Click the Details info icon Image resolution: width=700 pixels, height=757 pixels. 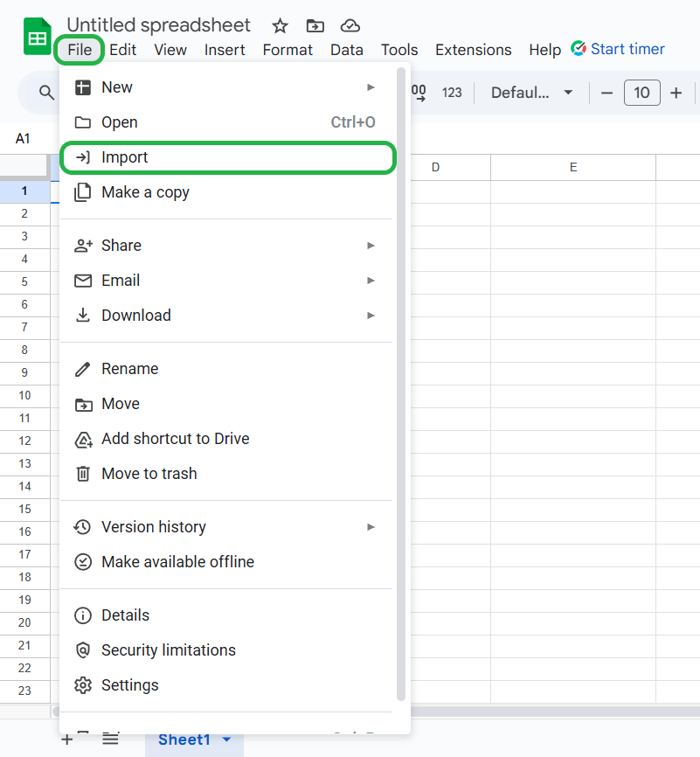click(82, 615)
